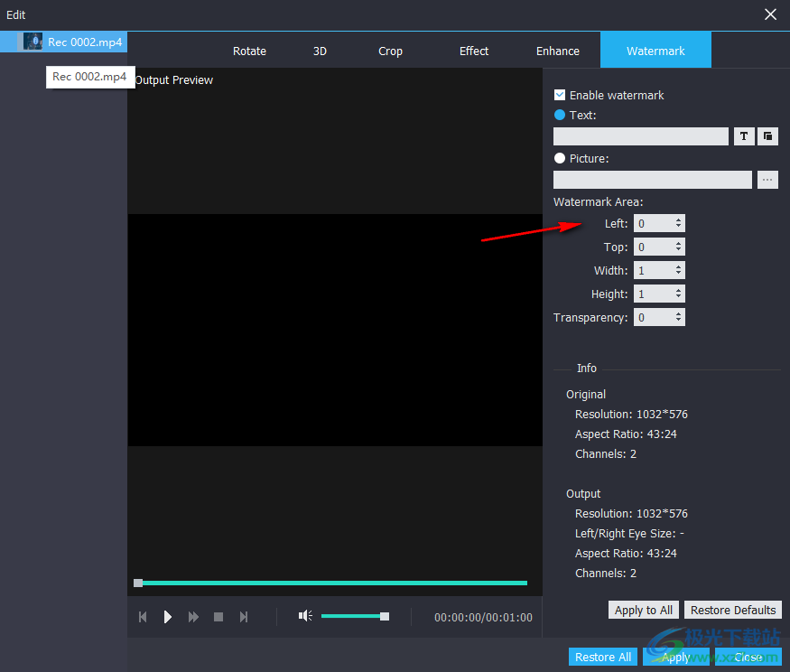Increase the Left value
The width and height of the screenshot is (790, 672).
click(678, 219)
